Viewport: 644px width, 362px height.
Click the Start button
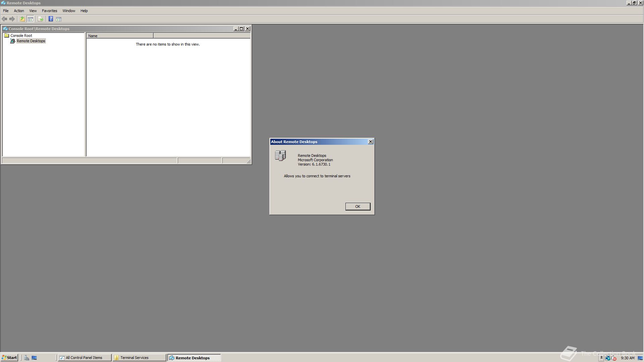pyautogui.click(x=9, y=358)
